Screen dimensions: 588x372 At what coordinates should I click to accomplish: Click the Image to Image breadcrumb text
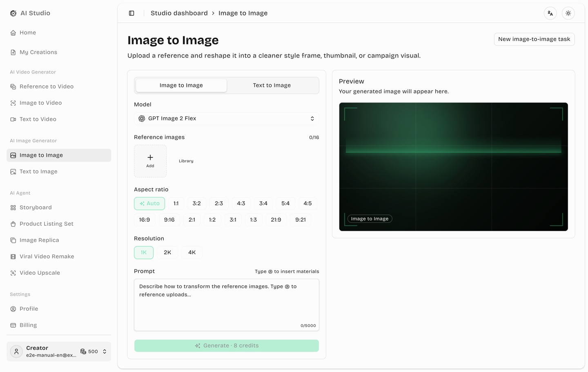click(243, 13)
